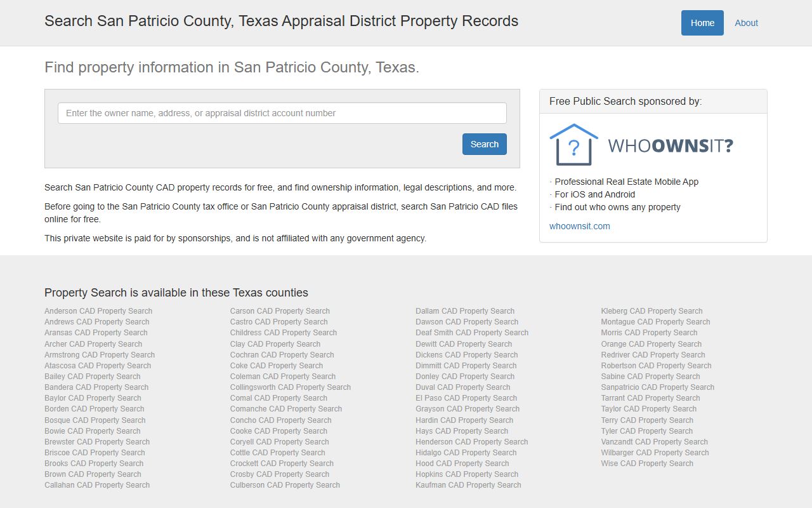Open Dewitt CAD Property Search
The height and width of the screenshot is (508, 812).
click(464, 344)
